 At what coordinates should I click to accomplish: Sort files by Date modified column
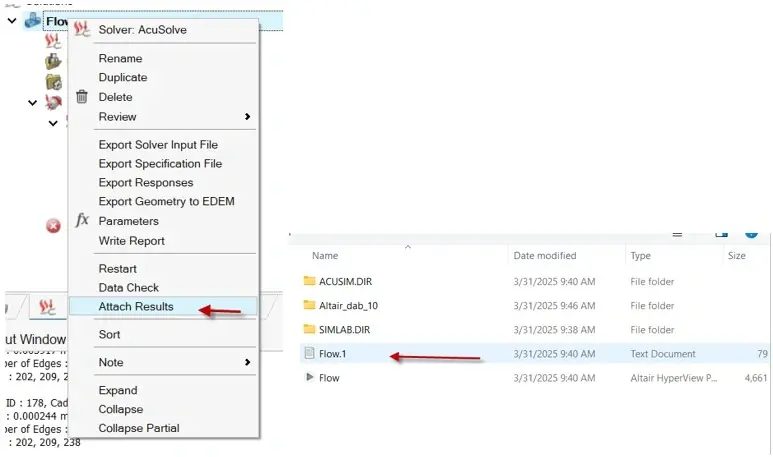pos(545,256)
